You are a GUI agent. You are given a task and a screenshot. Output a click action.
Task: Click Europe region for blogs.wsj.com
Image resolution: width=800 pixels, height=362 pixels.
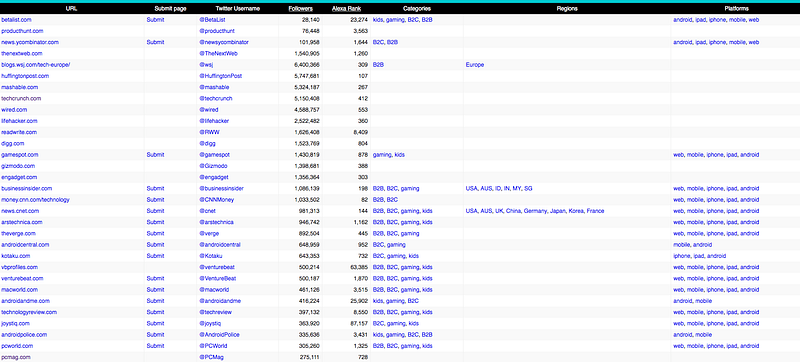pyautogui.click(x=475, y=65)
